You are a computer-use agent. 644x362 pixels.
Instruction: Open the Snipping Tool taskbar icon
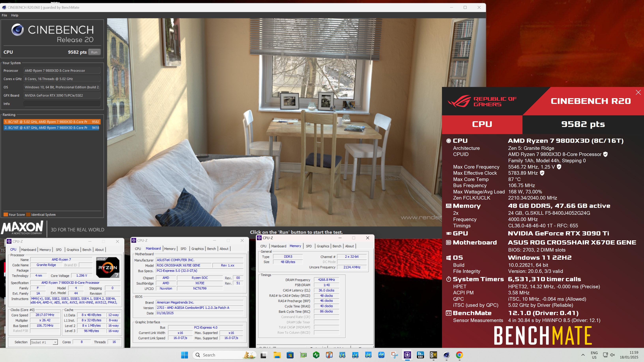(394, 355)
